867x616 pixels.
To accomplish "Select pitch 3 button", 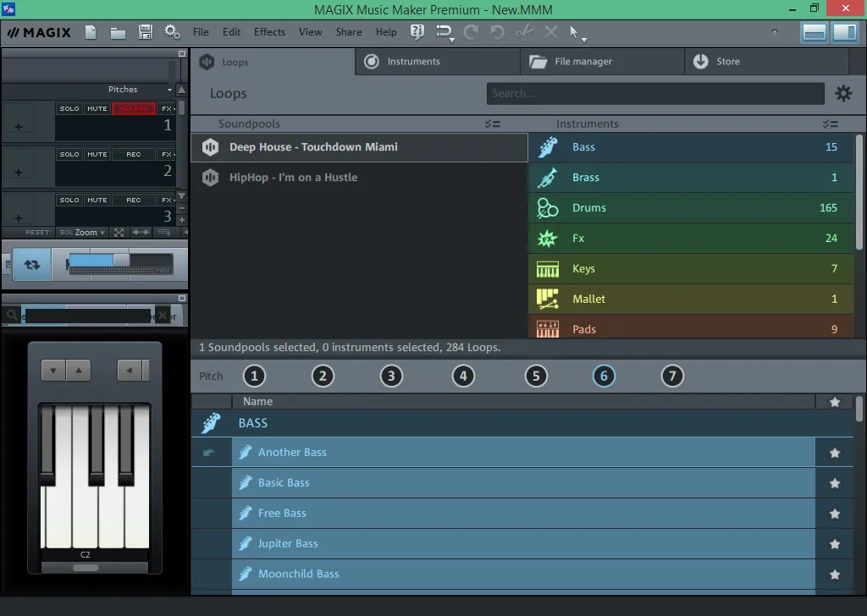I will (391, 377).
